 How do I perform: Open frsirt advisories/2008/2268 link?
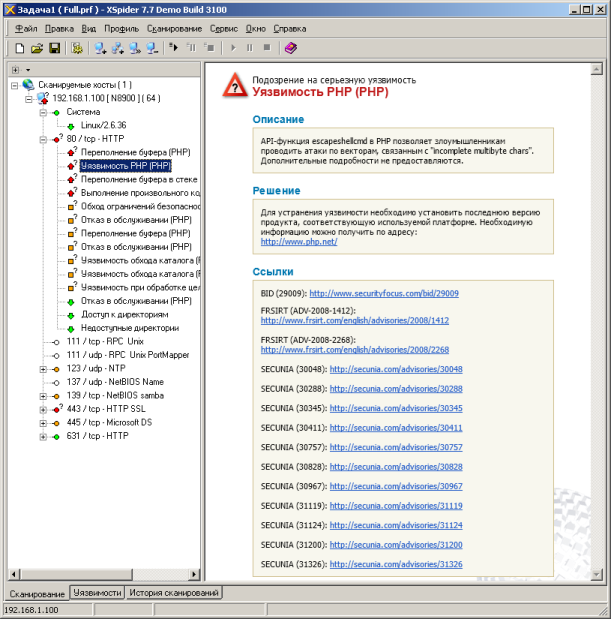click(355, 350)
